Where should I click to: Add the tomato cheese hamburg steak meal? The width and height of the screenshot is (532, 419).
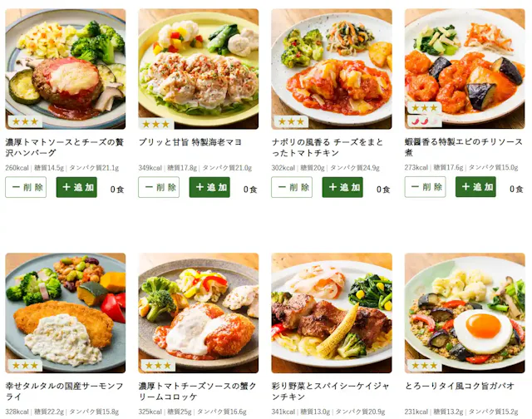[x=76, y=187]
